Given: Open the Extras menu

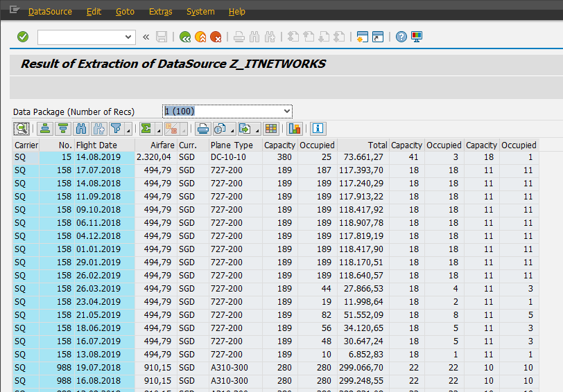Looking at the screenshot, I should 161,12.
